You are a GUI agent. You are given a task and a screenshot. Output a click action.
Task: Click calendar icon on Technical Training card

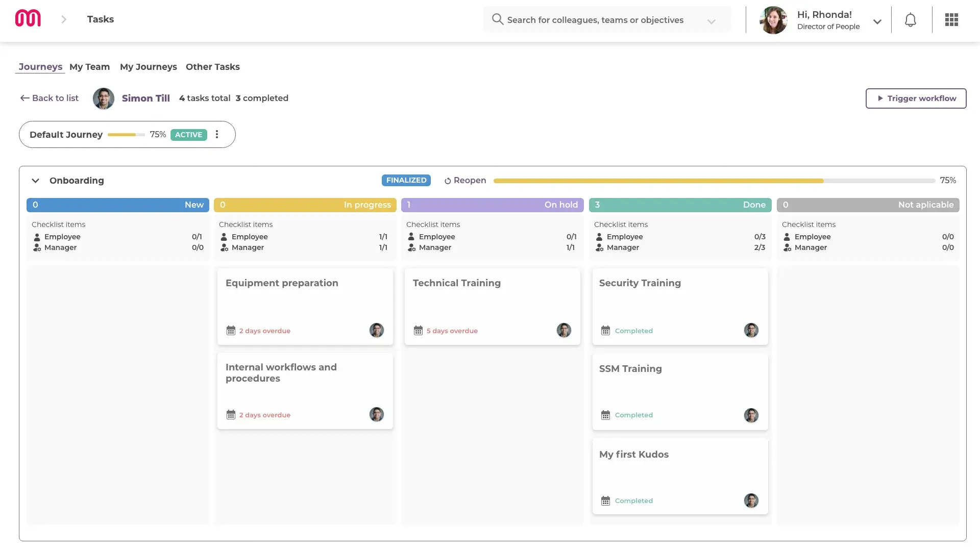click(418, 331)
